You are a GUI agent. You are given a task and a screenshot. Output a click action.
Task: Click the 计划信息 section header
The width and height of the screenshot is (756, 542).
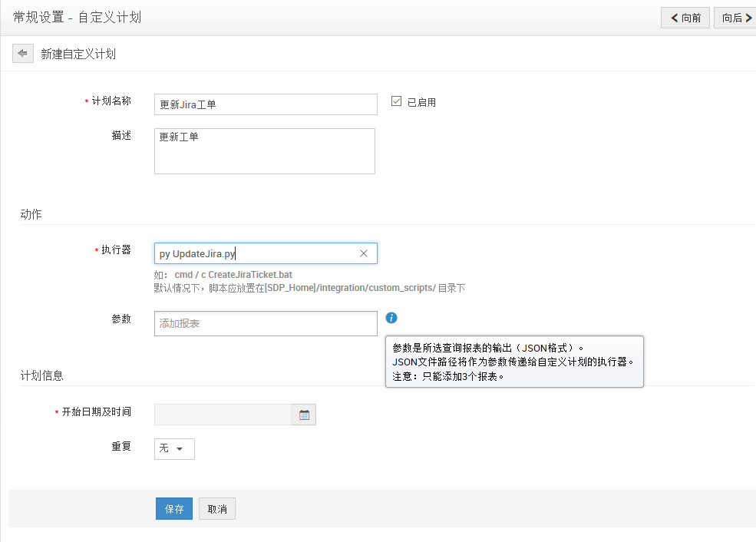41,375
